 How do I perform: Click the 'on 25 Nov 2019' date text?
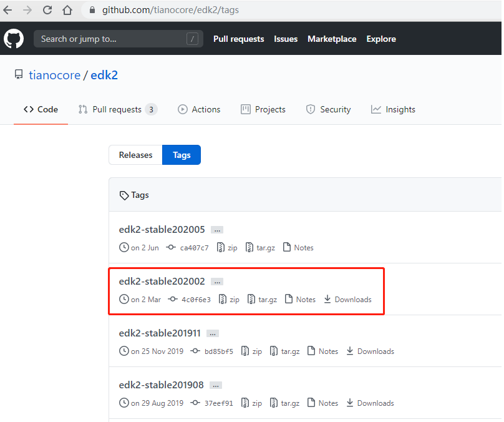(x=157, y=351)
